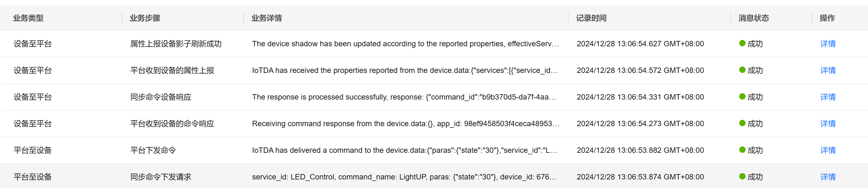This screenshot has height=188, width=868.
Task: Select the LED_Control LightUP command detail text
Action: pos(404,177)
